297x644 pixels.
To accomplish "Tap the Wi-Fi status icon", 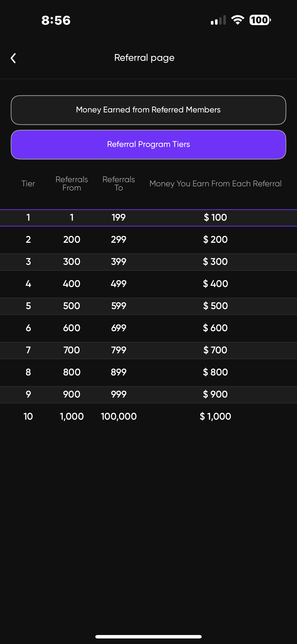I will pyautogui.click(x=238, y=20).
